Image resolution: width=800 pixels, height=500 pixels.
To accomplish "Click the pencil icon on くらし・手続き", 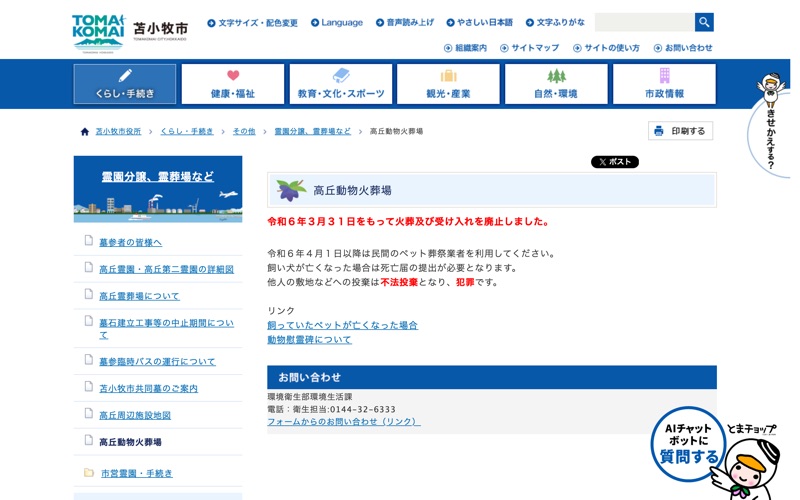I will click(125, 76).
